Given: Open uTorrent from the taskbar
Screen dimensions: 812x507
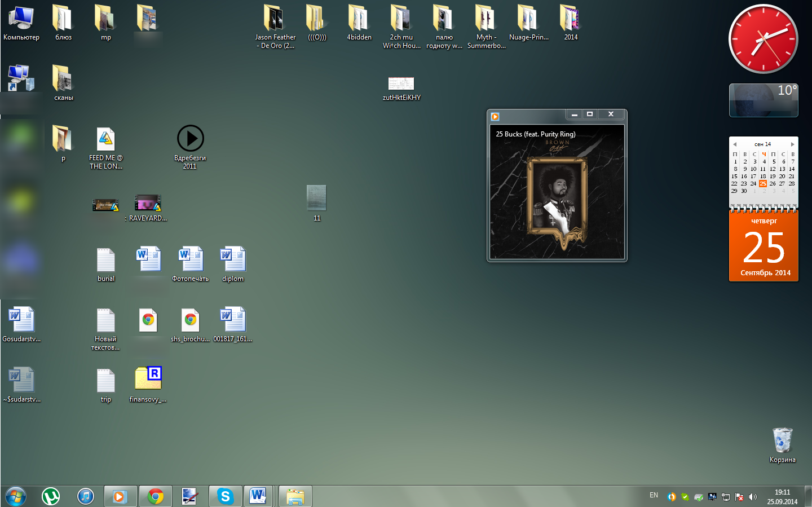Looking at the screenshot, I should pos(51,496).
